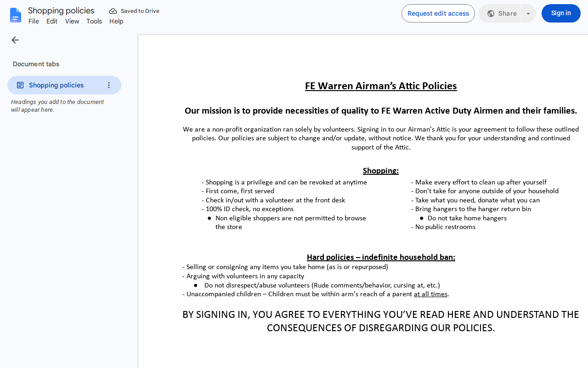Click the Share button
This screenshot has width=588, height=368.
coord(500,13)
